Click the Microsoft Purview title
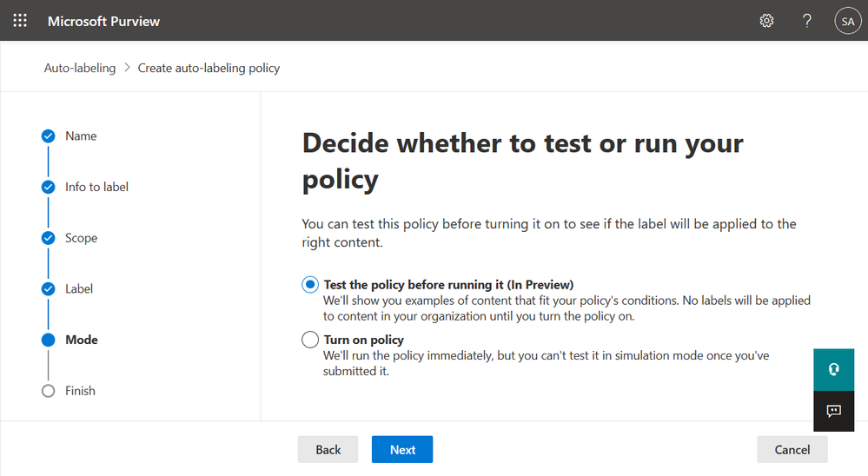The height and width of the screenshot is (476, 868). coord(103,21)
